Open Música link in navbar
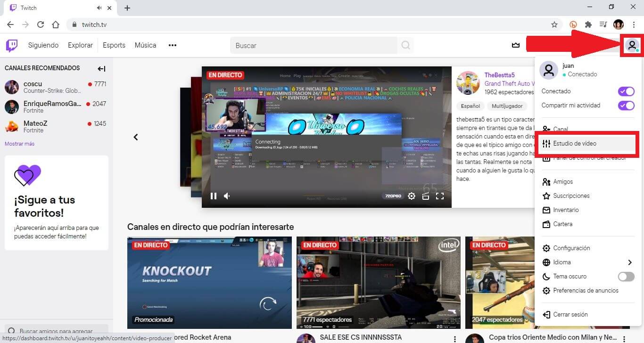This screenshot has width=644, height=343. coord(145,45)
